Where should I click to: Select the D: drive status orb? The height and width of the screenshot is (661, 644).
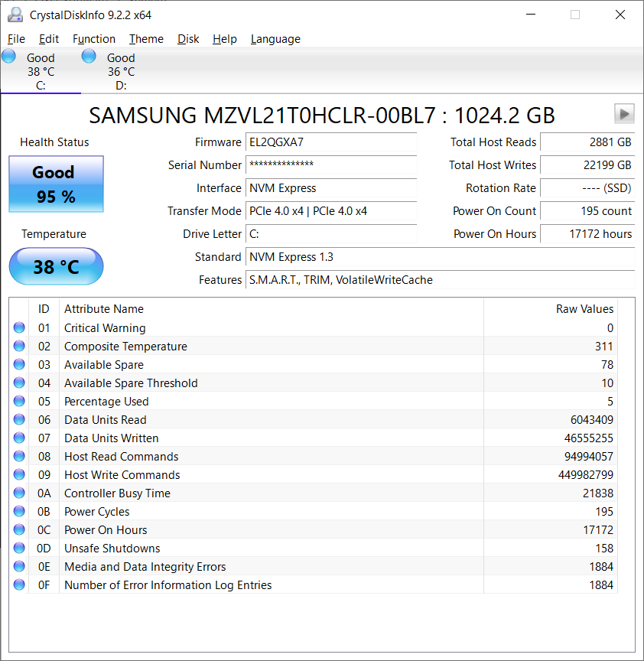89,56
